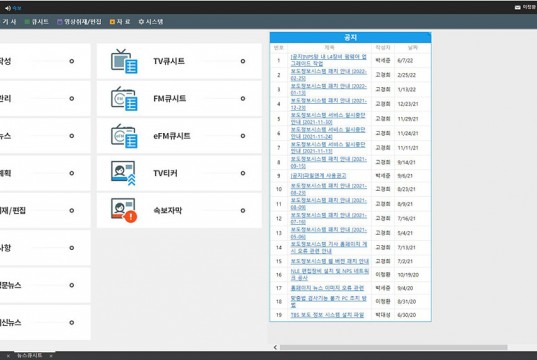Click the left arrow of horizontal scrollbar
537x360 pixels.
(x=275, y=347)
